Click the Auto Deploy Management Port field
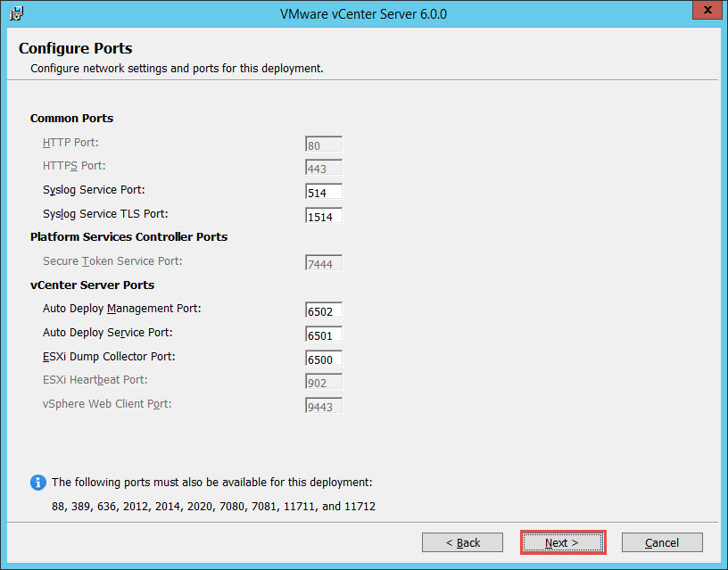 point(322,310)
